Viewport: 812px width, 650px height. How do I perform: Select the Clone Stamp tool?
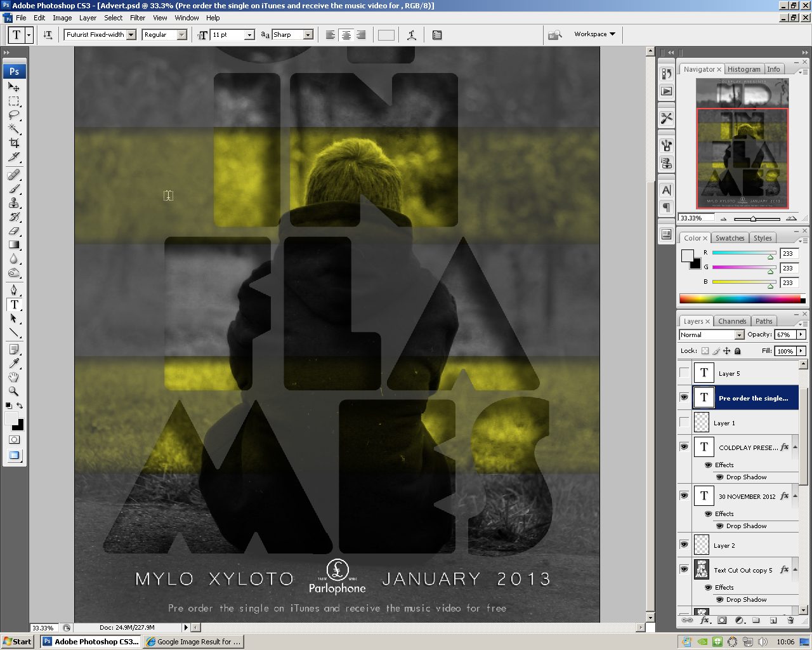tap(14, 203)
